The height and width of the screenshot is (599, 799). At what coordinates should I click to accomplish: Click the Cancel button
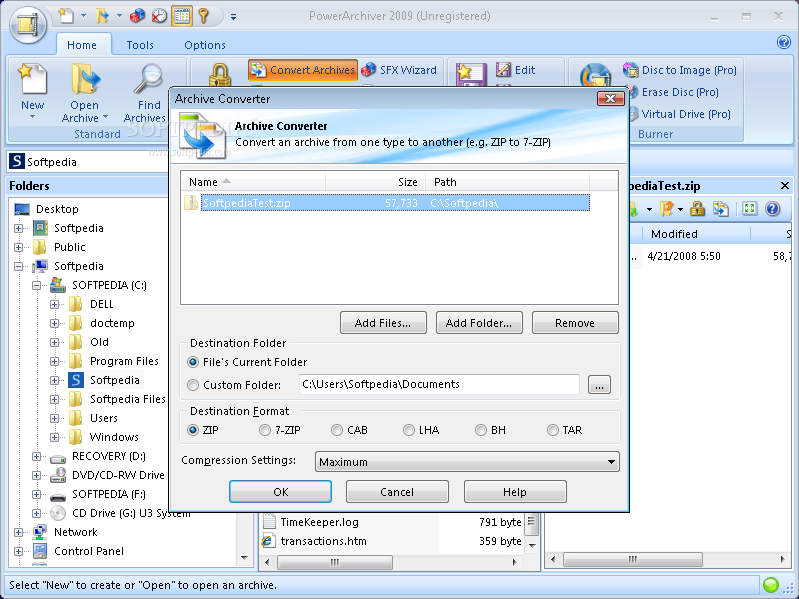(397, 492)
